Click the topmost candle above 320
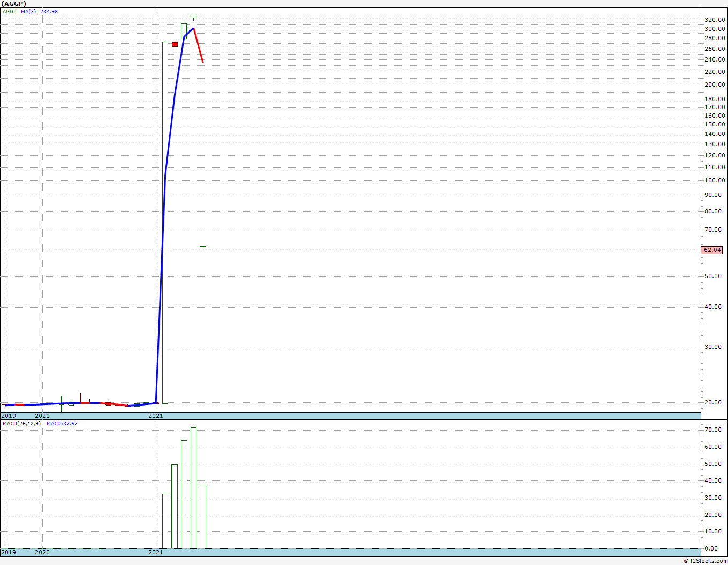The height and width of the screenshot is (565, 728). point(193,17)
